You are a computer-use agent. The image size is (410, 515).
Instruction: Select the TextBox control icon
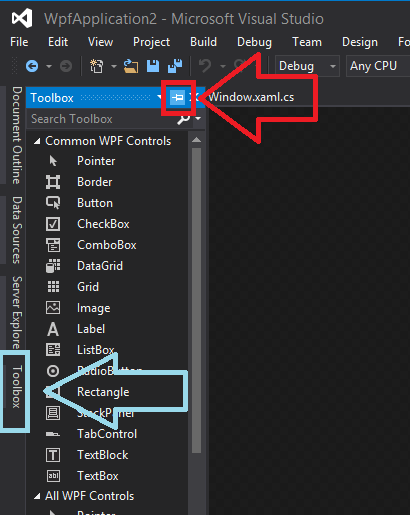pyautogui.click(x=53, y=476)
